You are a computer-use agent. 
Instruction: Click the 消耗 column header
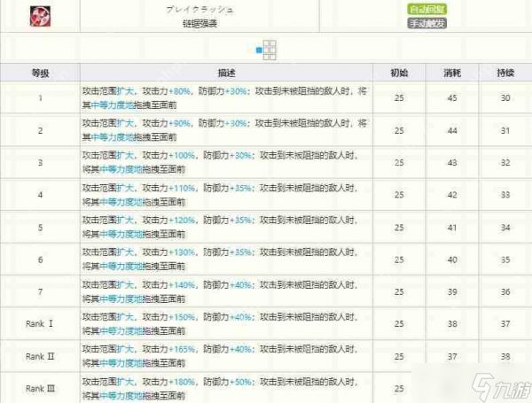click(x=452, y=73)
